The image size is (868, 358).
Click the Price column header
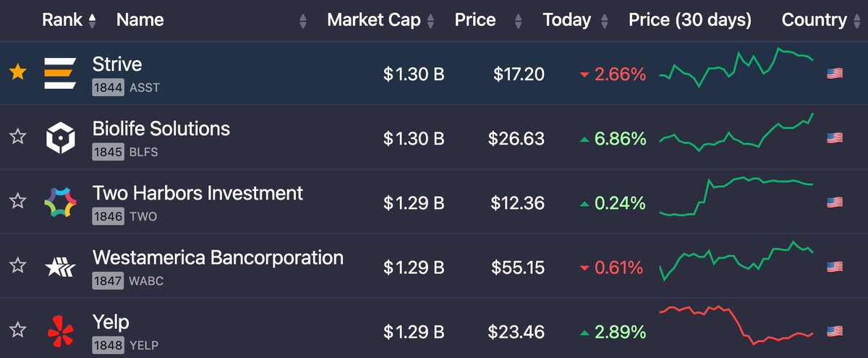click(475, 20)
